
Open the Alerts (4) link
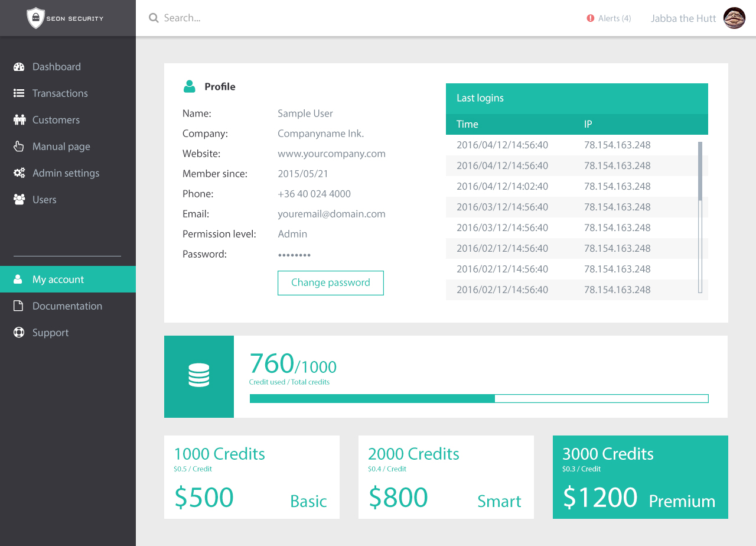tap(614, 18)
